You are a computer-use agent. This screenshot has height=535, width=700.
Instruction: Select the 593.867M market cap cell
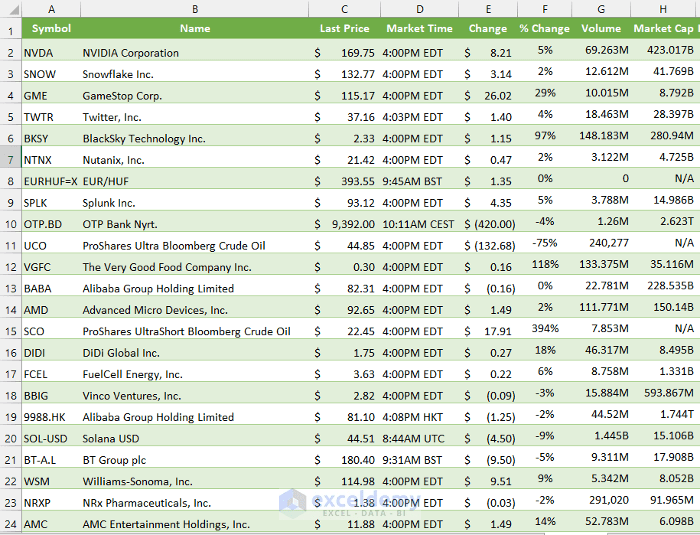(x=665, y=393)
